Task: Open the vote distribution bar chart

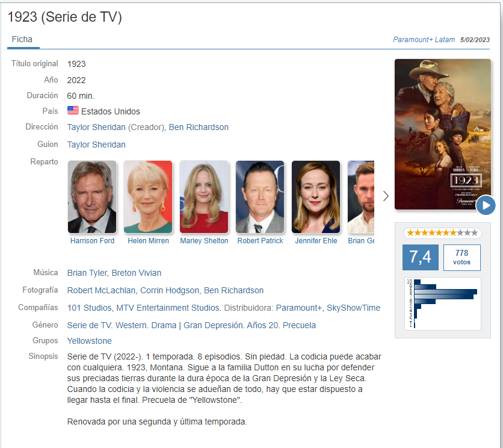Action: tap(443, 303)
